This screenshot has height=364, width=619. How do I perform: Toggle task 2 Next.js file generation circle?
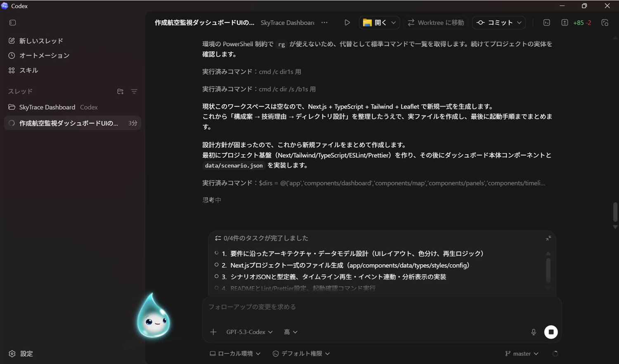(216, 265)
